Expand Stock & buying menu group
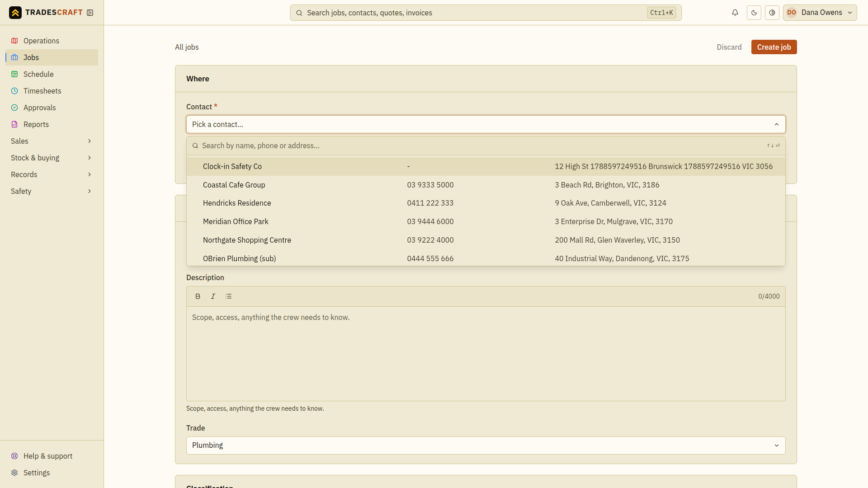This screenshot has width=868, height=488. tap(52, 158)
